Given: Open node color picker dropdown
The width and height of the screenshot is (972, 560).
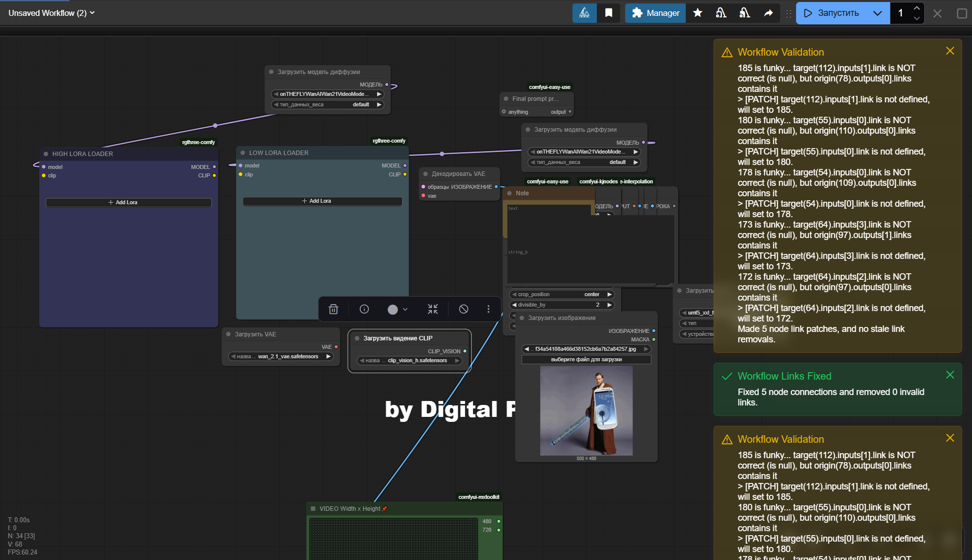Looking at the screenshot, I should coord(398,309).
